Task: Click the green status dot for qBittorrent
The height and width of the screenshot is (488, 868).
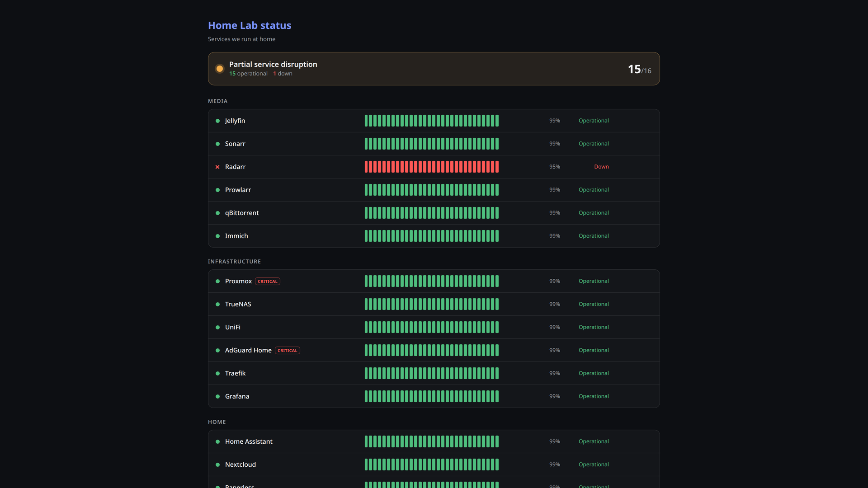Action: point(217,213)
